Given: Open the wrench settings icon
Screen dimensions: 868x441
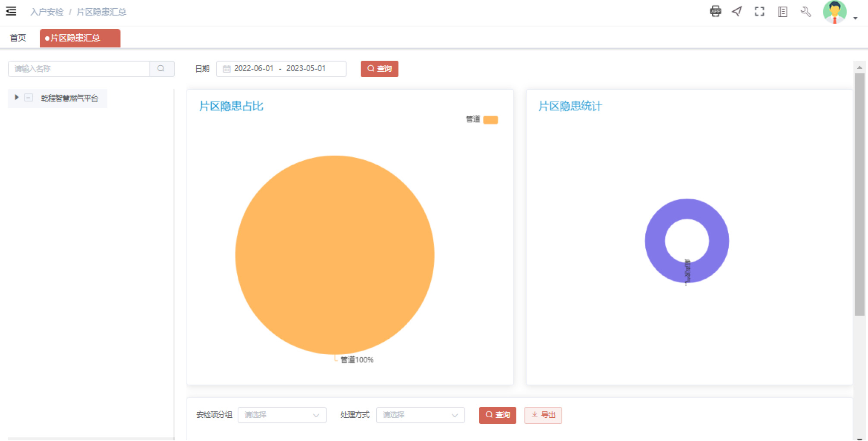Looking at the screenshot, I should [x=805, y=12].
